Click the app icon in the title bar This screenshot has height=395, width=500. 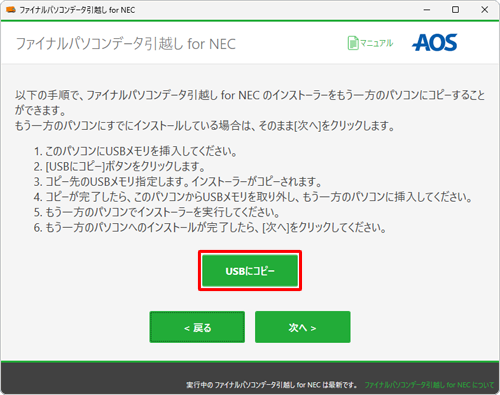pyautogui.click(x=11, y=10)
